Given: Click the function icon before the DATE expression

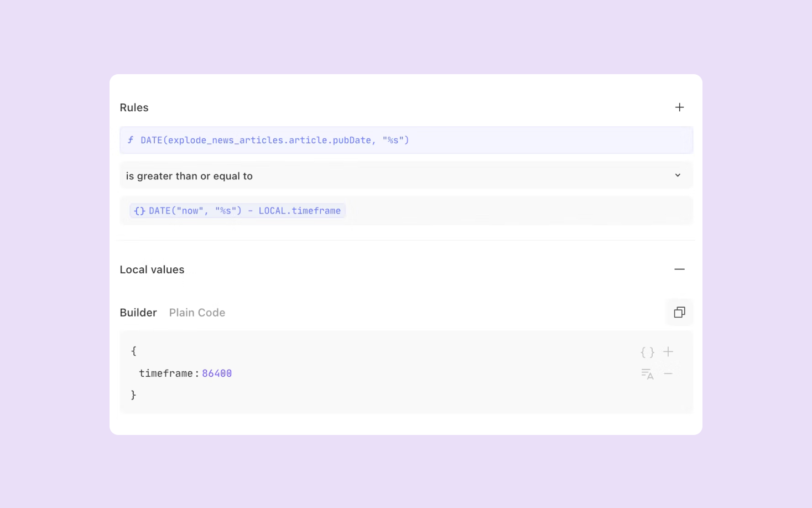Looking at the screenshot, I should click(131, 140).
